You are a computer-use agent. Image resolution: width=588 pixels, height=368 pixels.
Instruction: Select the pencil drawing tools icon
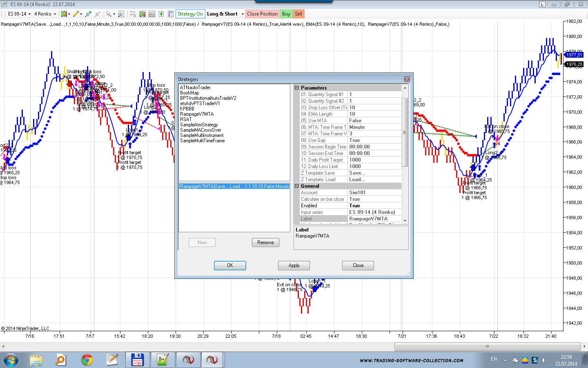pos(76,14)
